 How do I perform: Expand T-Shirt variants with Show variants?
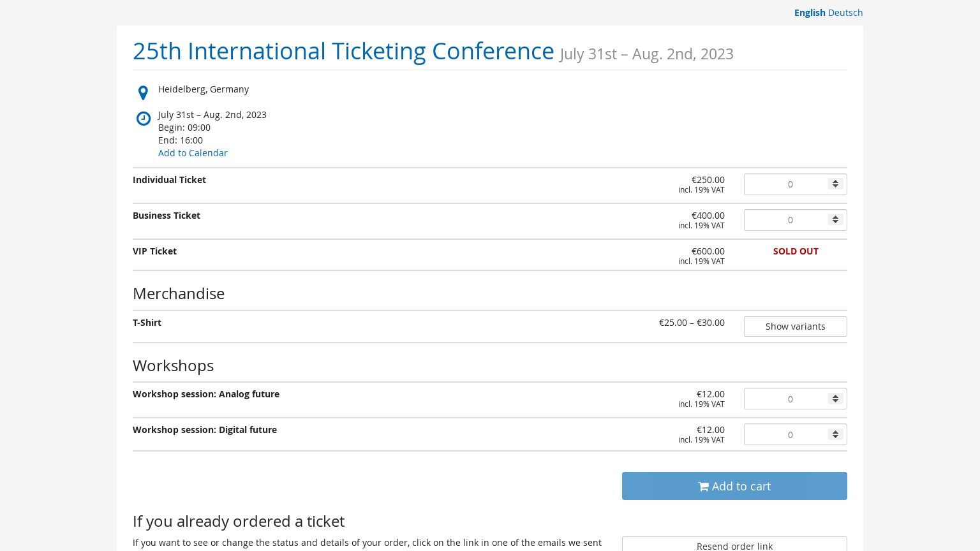795,327
